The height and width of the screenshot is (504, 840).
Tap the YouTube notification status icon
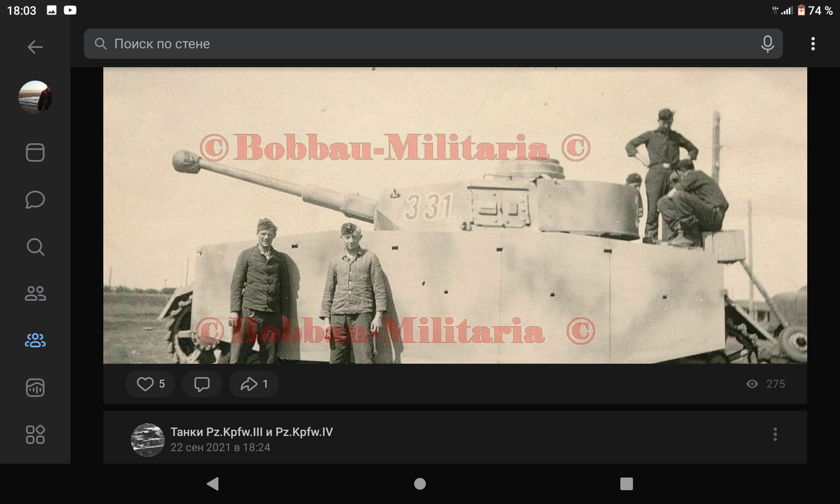tap(70, 10)
